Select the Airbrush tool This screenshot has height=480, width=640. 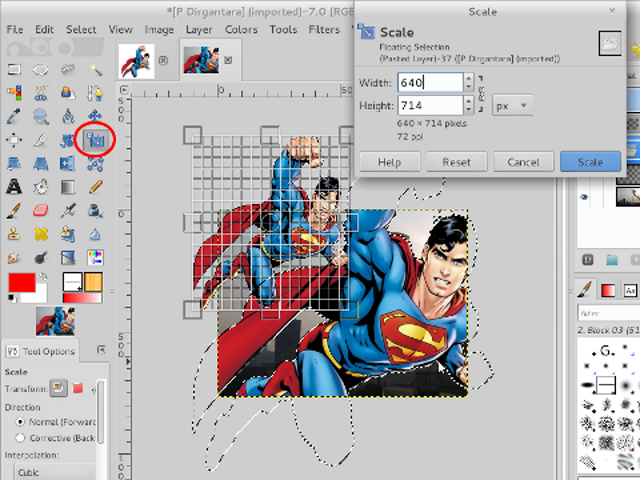tap(68, 211)
